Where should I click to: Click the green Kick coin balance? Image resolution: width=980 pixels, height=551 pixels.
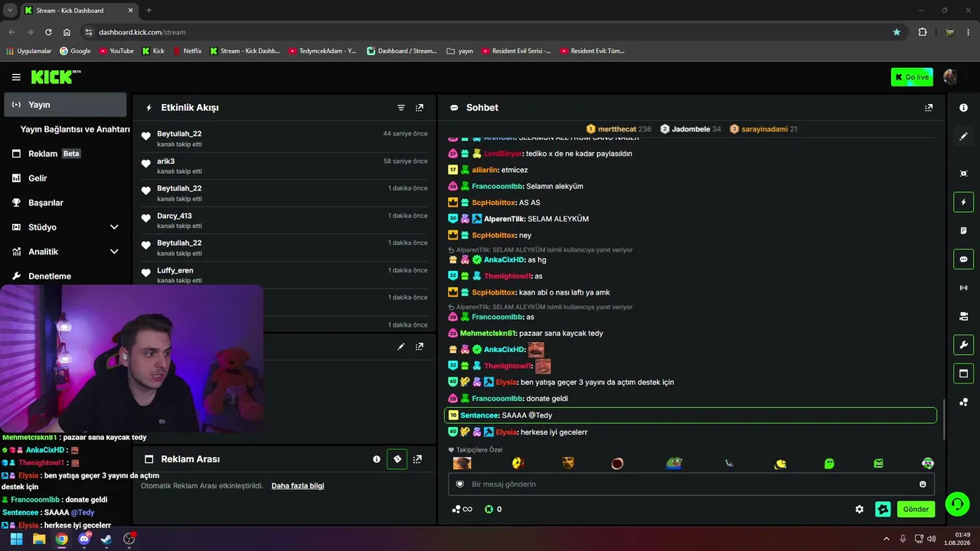pos(494,509)
